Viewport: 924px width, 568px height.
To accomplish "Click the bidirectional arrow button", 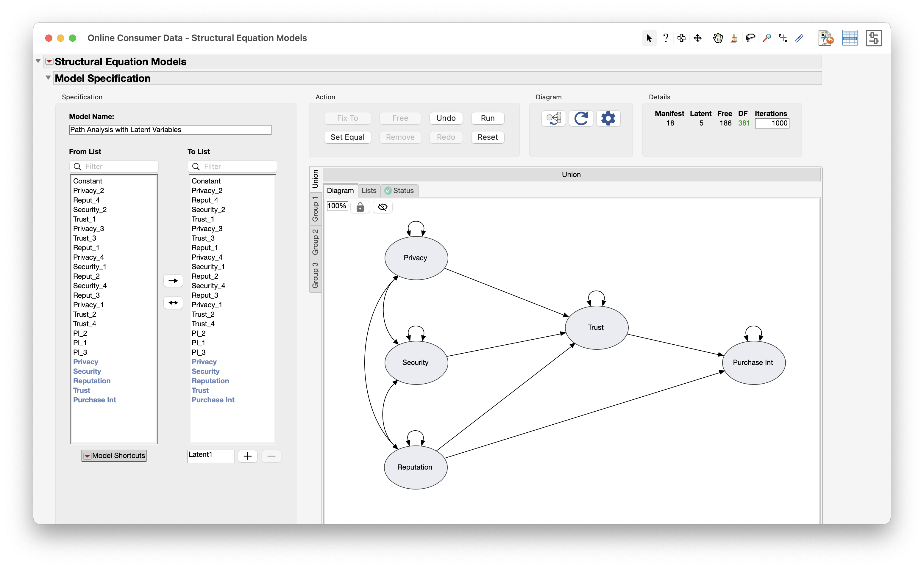I will tap(173, 303).
